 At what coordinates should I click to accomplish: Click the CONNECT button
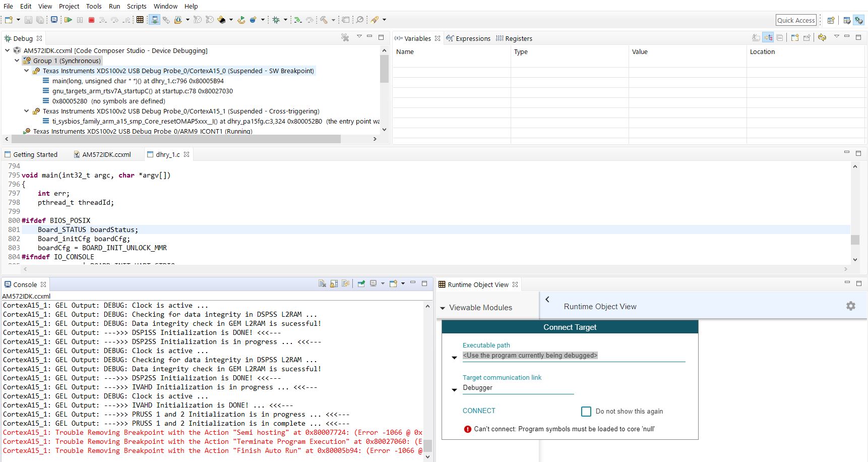479,411
